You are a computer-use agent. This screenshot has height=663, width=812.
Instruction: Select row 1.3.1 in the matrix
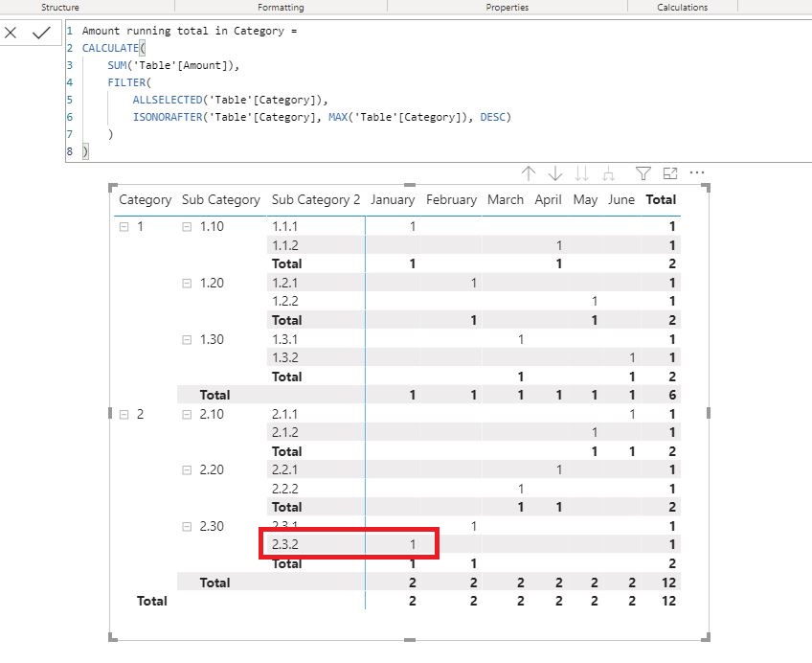click(x=284, y=339)
